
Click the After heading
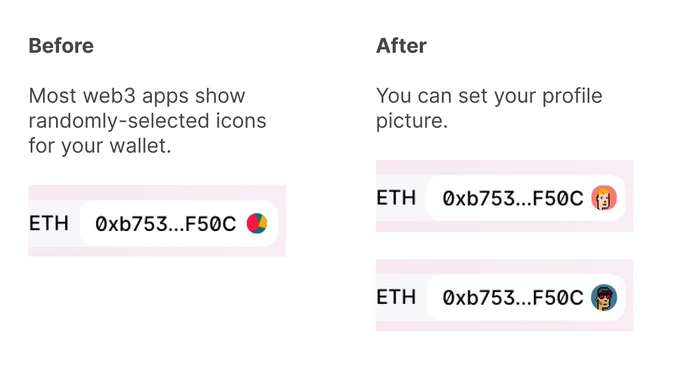(401, 46)
